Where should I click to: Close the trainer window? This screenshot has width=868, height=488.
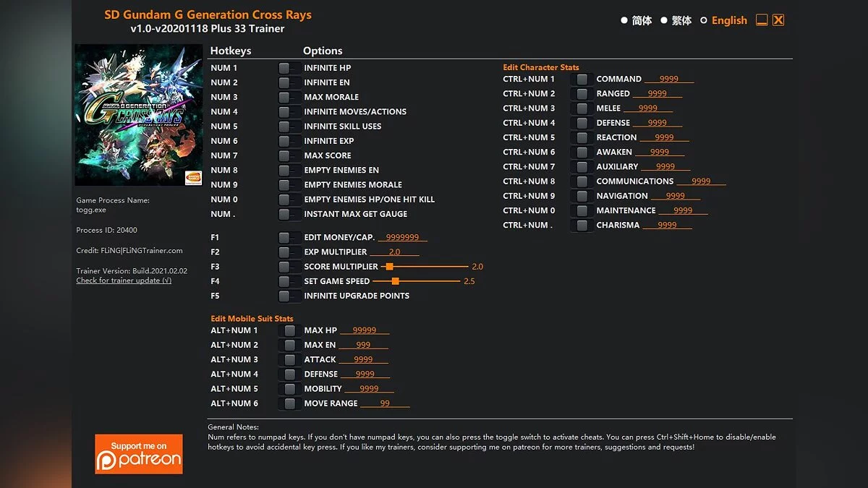(778, 20)
